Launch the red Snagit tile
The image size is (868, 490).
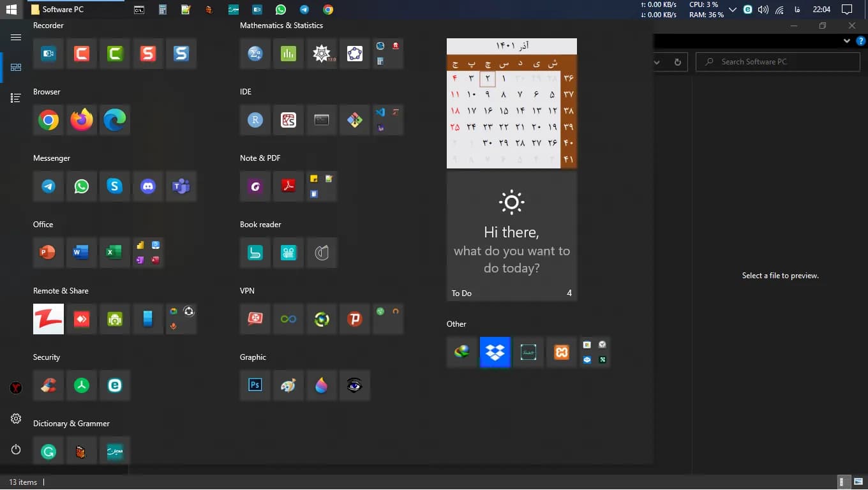pyautogui.click(x=148, y=54)
